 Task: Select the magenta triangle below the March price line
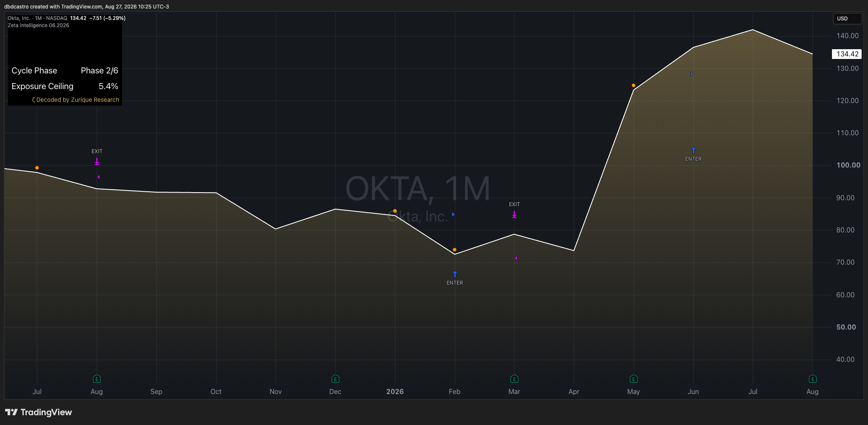click(516, 258)
